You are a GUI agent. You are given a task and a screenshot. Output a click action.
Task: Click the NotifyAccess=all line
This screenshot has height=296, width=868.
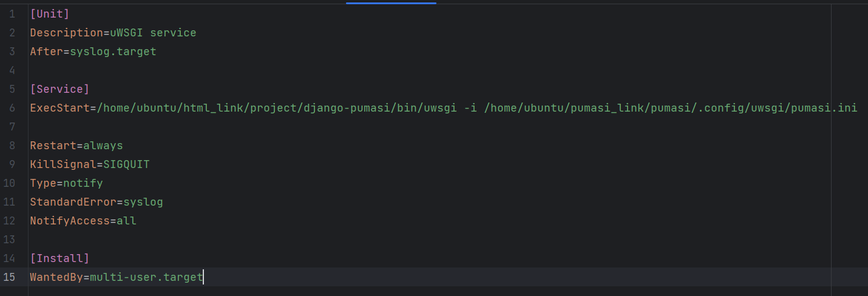pos(83,221)
